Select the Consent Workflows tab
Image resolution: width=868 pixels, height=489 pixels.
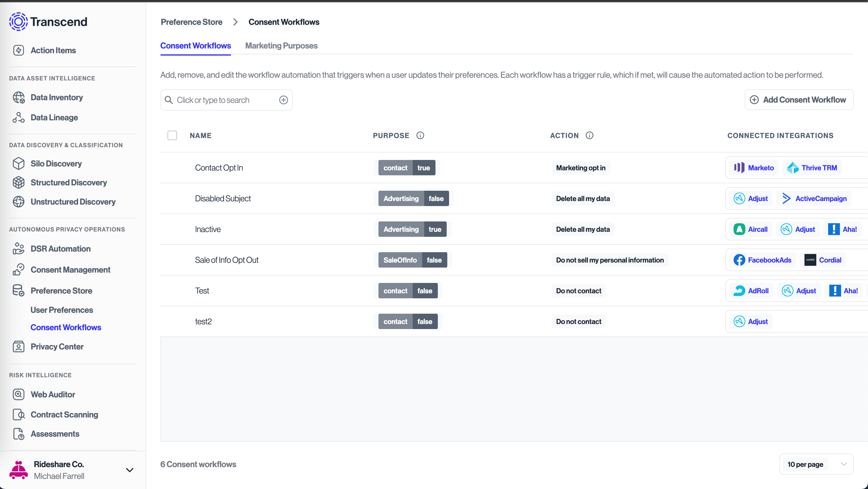coord(196,46)
